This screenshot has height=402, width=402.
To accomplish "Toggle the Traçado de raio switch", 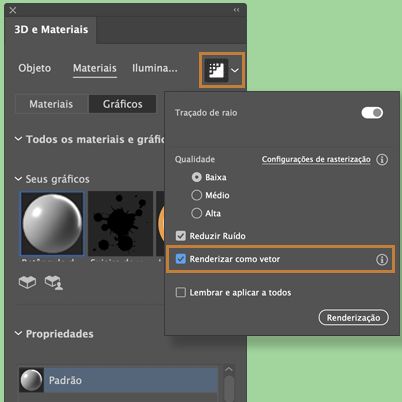I will [x=372, y=113].
